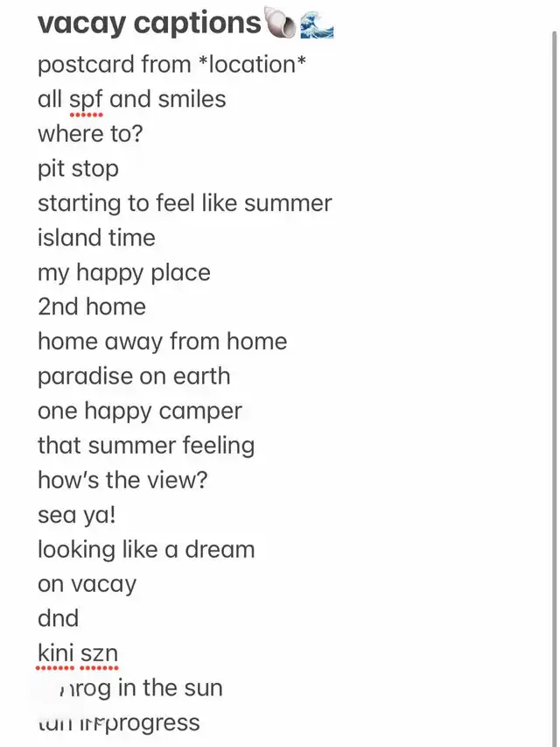Click the "vacay captions" title heading

pos(149,24)
